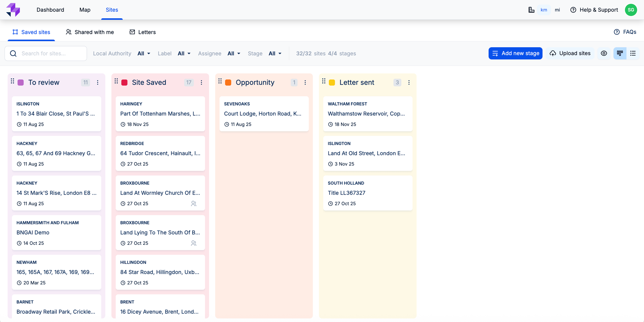Image resolution: width=644 pixels, height=322 pixels.
Task: Go to the Map page
Action: tap(85, 10)
